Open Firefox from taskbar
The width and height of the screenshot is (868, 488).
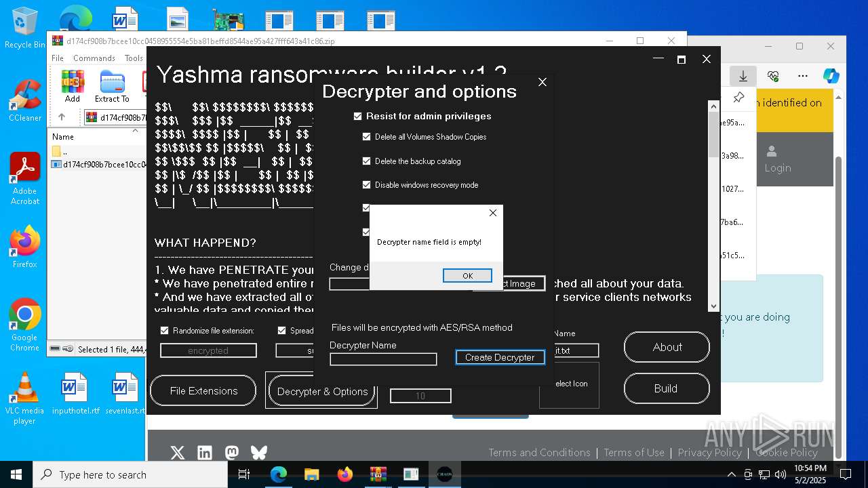point(344,474)
